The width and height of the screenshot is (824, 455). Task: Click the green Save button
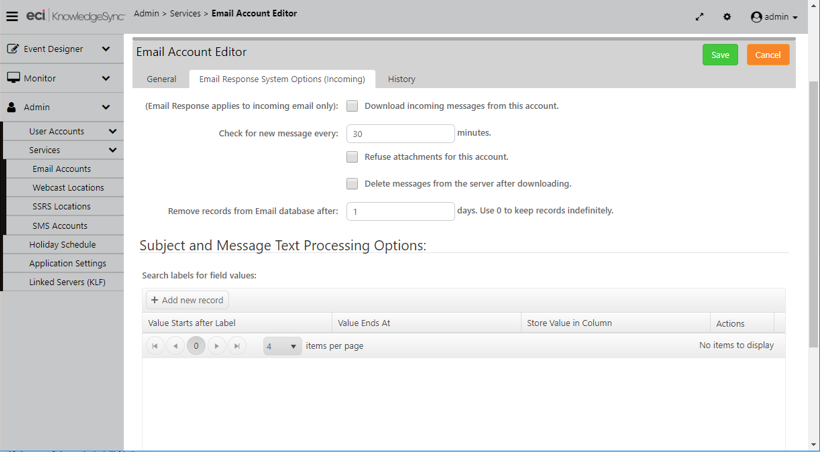click(x=720, y=55)
